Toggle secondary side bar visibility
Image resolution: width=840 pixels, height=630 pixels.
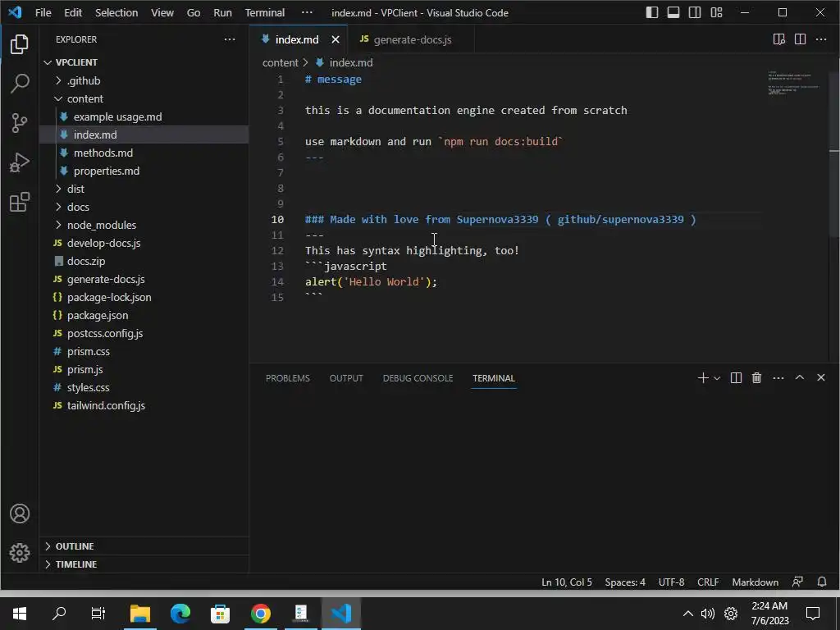(695, 12)
